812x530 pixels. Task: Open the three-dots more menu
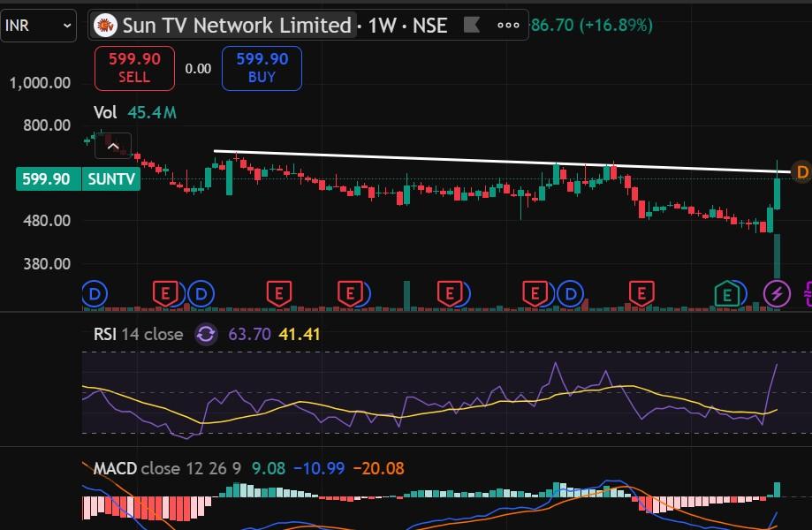(508, 25)
